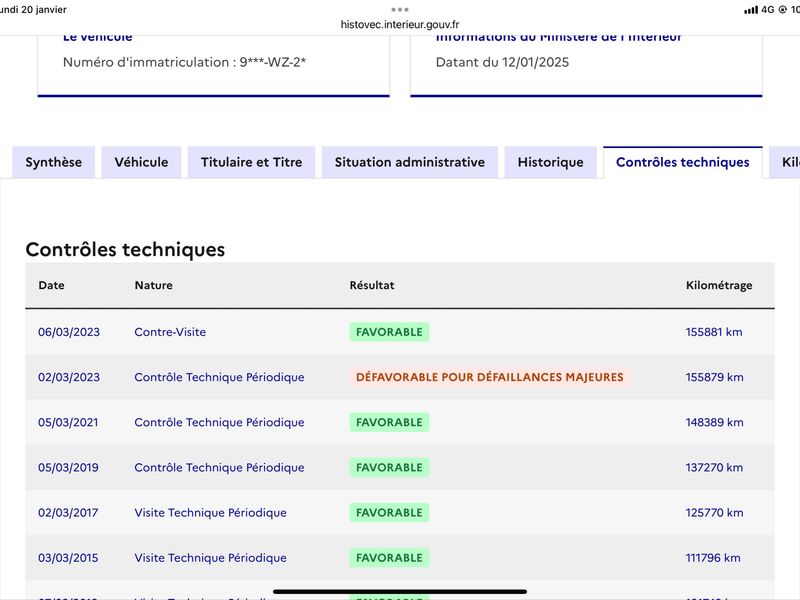The height and width of the screenshot is (600, 800).
Task: Tap the cellular signal status icon
Action: pyautogui.click(x=751, y=10)
